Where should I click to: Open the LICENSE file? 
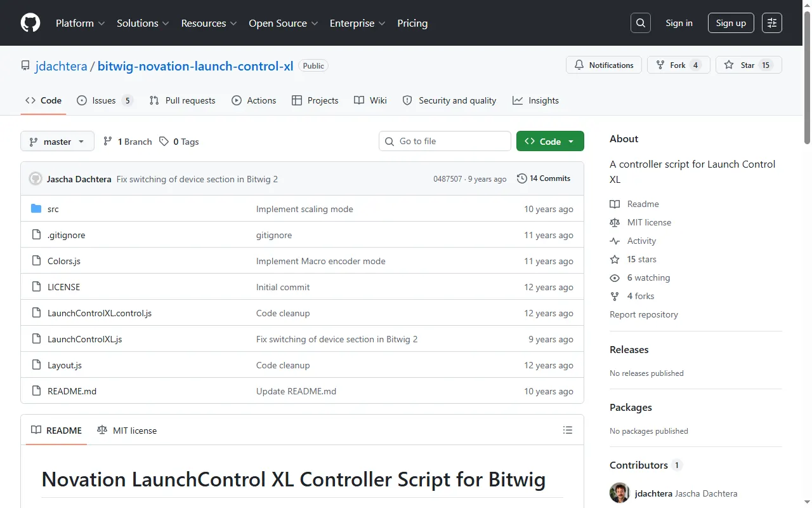[x=63, y=287]
